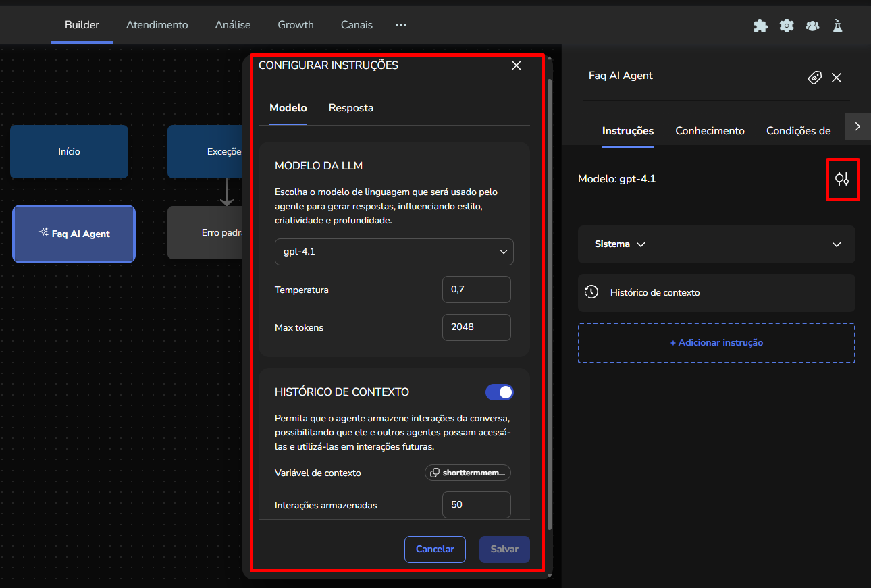
Task: Open the Conhecimento tab
Action: click(710, 131)
